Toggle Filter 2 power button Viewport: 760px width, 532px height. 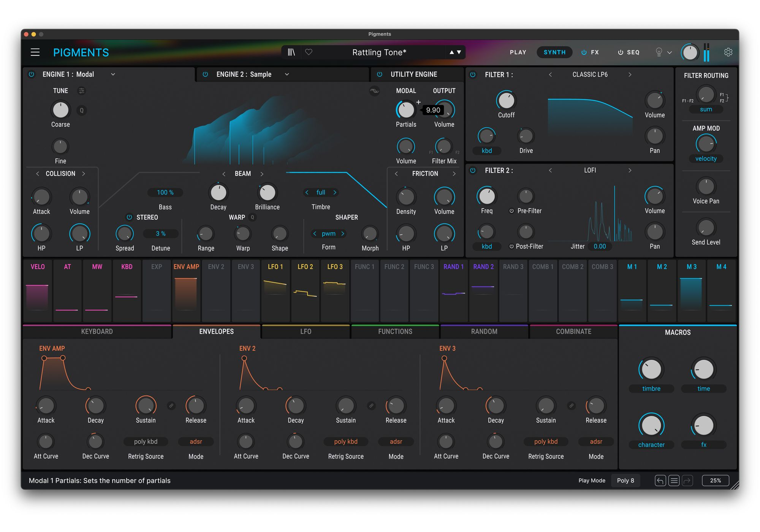click(x=473, y=170)
